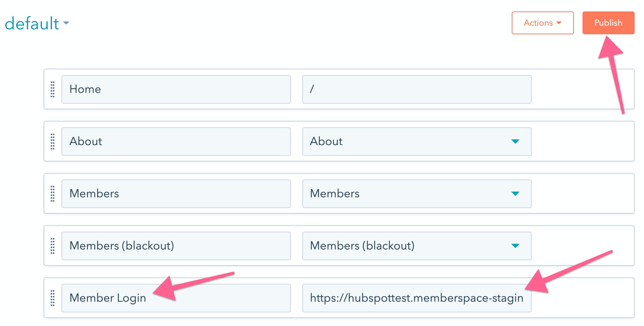Click the drag handle next to Home
The height and width of the screenshot is (326, 644).
53,89
